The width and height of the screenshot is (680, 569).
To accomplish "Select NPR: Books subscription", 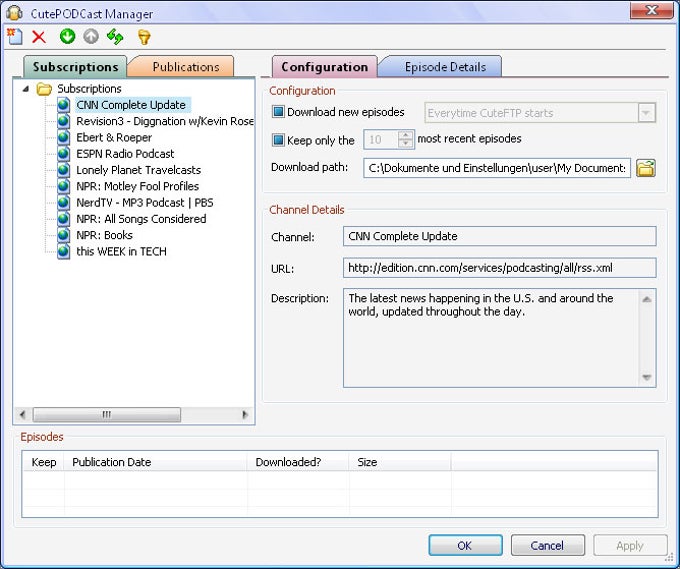I will (x=104, y=235).
